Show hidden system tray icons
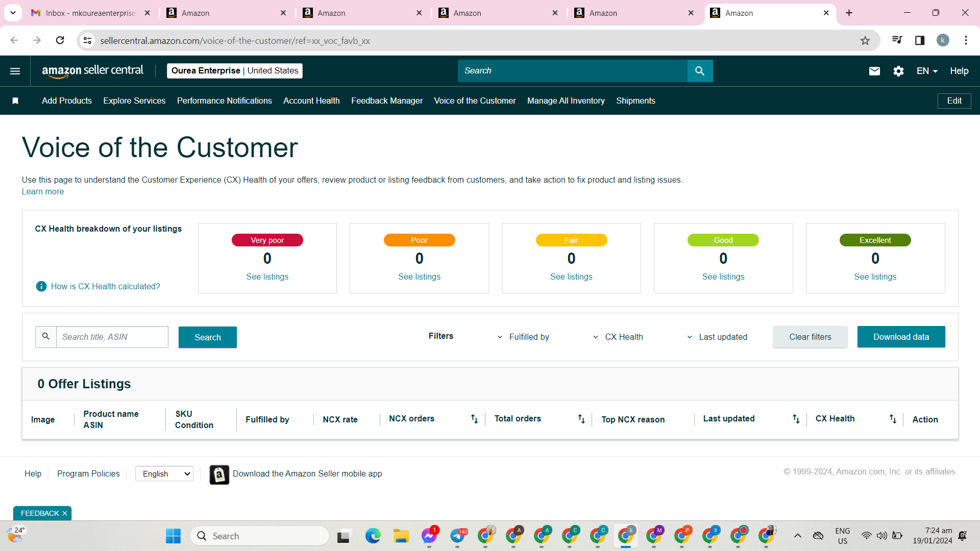Screen dimensions: 980x551 click(x=797, y=536)
